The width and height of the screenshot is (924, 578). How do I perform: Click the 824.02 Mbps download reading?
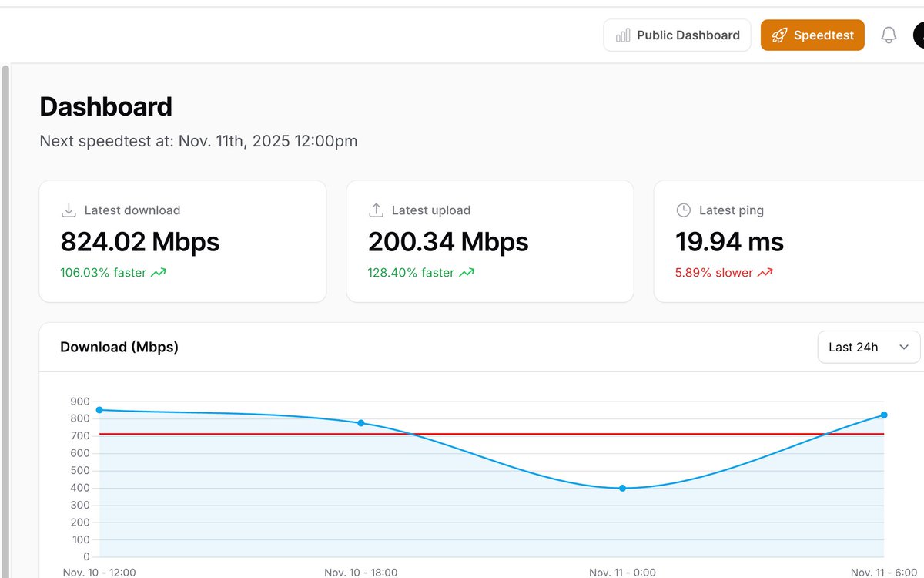click(x=140, y=242)
